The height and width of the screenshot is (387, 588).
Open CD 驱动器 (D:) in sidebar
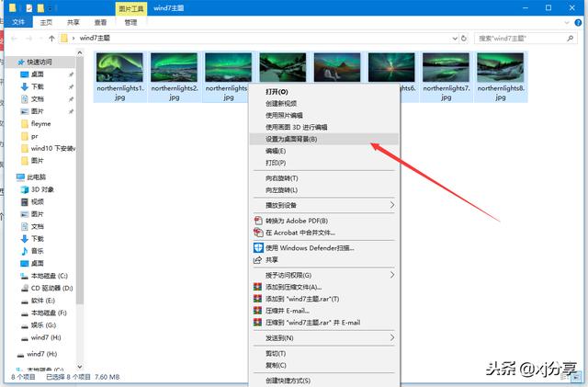coord(47,288)
